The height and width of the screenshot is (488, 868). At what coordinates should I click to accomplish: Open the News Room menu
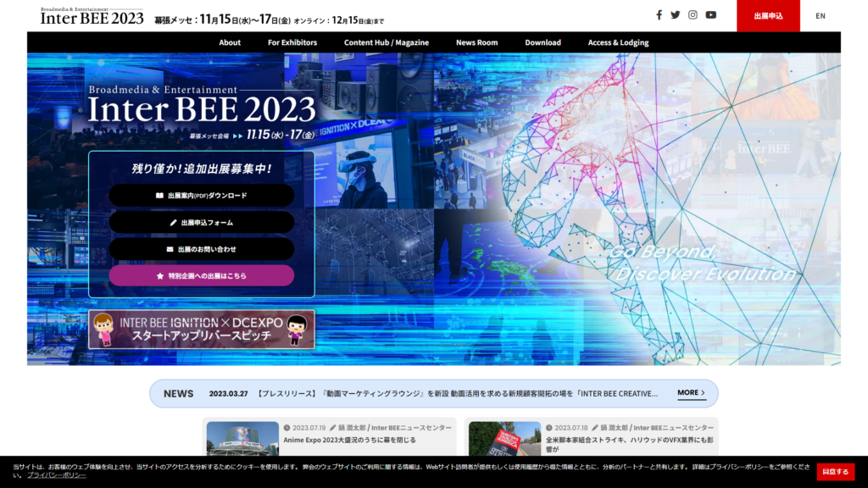(x=476, y=42)
